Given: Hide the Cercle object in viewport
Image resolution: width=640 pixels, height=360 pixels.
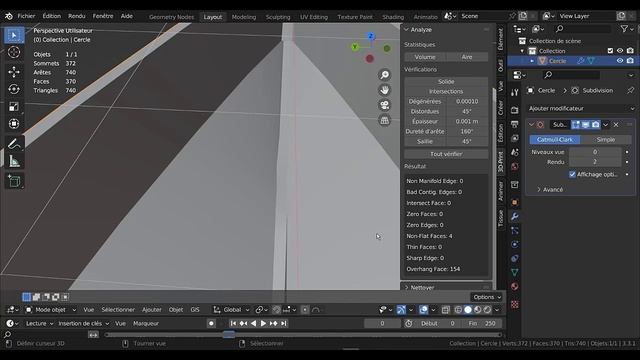Looking at the screenshot, I should point(620,60).
